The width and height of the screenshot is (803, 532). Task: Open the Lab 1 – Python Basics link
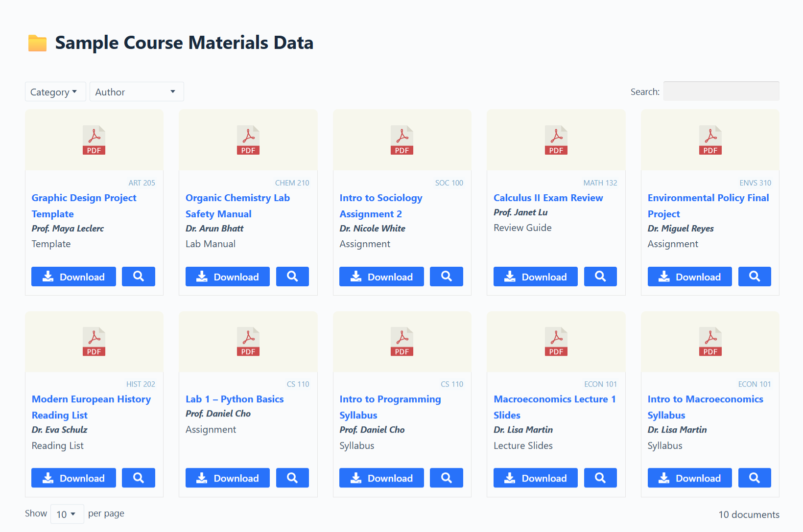[x=235, y=399]
